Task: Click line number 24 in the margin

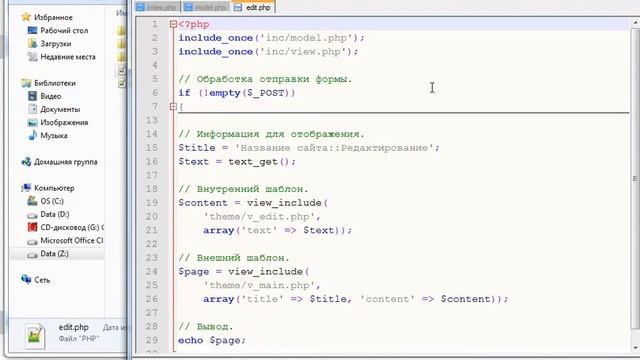Action: [151, 271]
